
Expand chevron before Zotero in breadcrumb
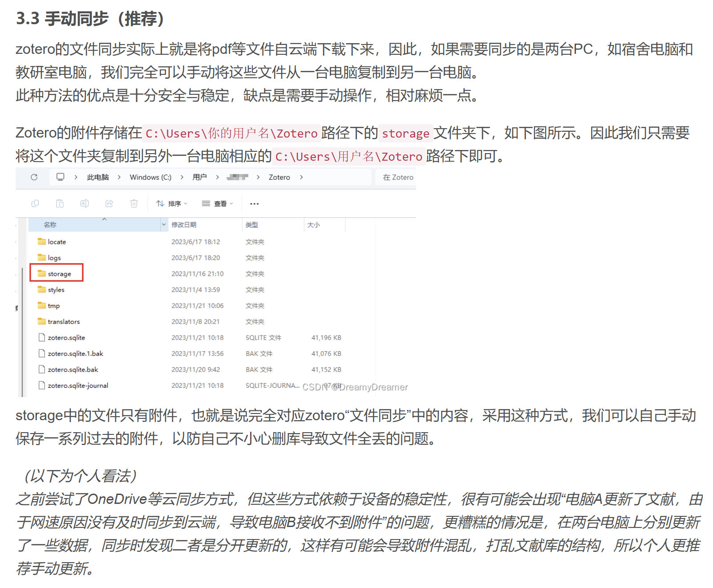pos(258,177)
